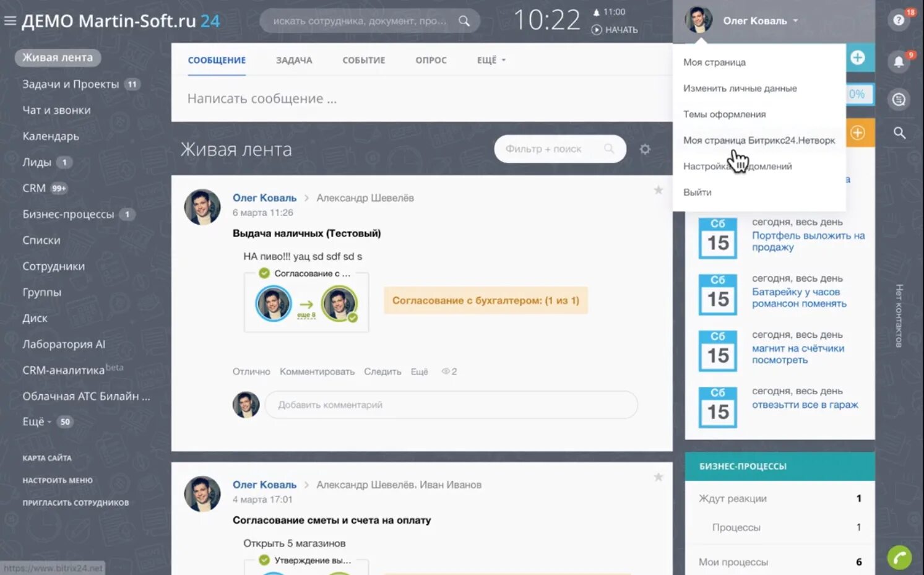
Task: Select the СОБЫТИЕ tab
Action: pos(364,60)
